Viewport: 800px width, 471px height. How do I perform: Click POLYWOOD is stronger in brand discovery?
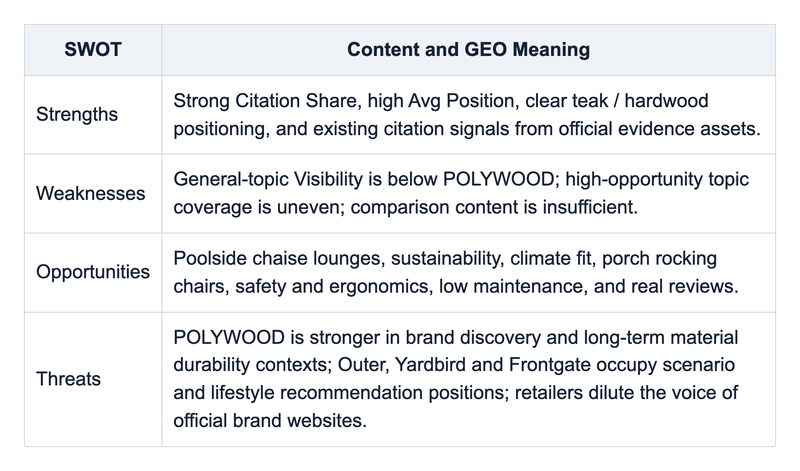pyautogui.click(x=357, y=337)
